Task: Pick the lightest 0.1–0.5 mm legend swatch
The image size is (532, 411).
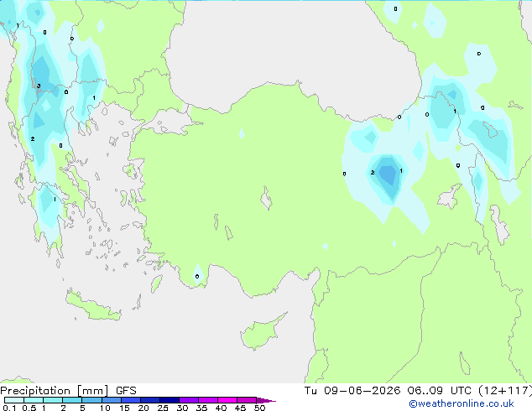Action: point(14,400)
